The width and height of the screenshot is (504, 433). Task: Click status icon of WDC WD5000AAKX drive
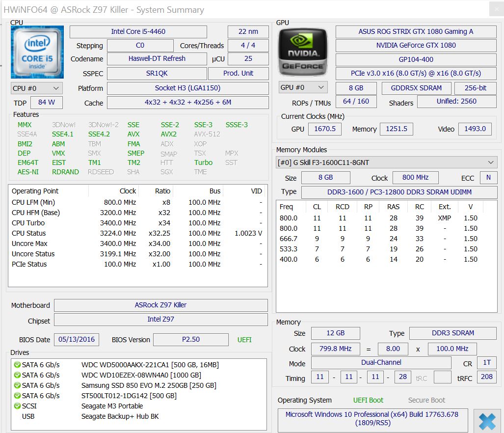pos(17,365)
